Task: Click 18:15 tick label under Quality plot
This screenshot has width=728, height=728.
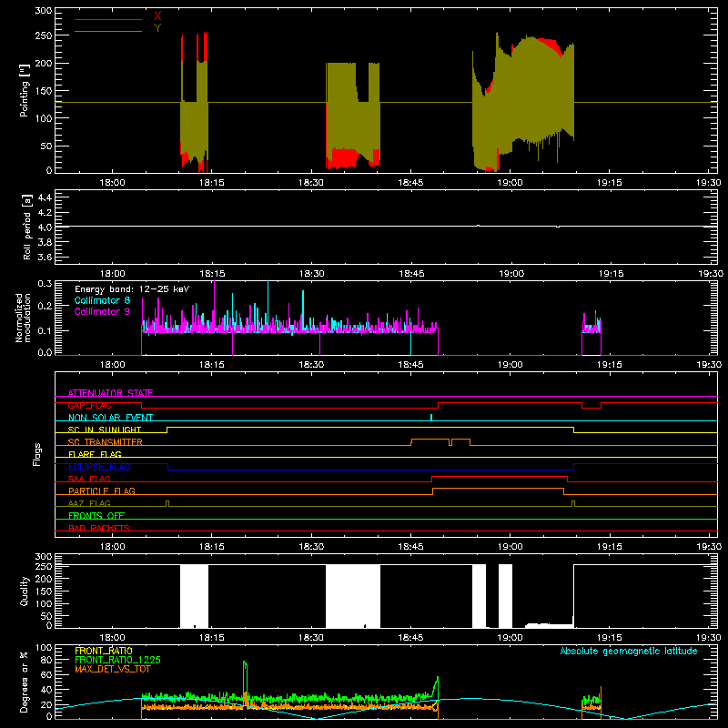Action: tap(212, 638)
